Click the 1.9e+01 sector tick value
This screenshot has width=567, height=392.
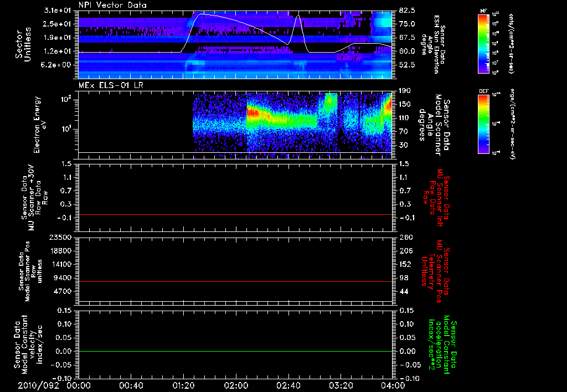[x=58, y=38]
